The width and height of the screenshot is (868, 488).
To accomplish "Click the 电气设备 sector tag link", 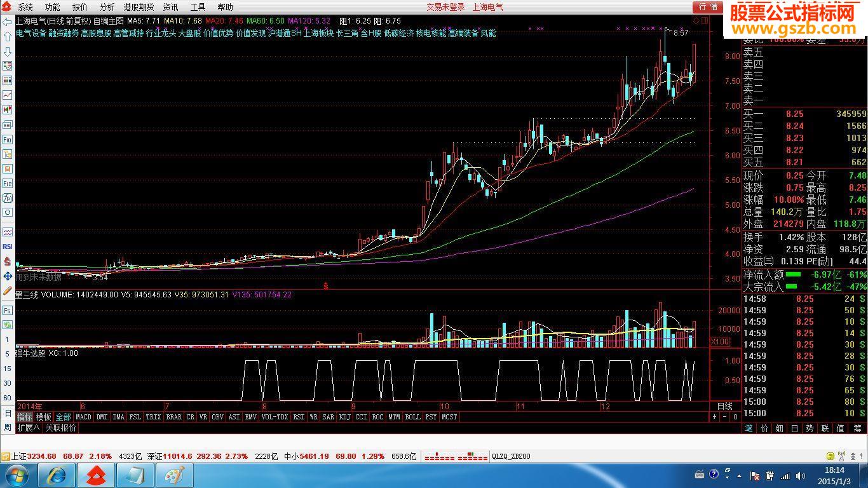I will coord(31,33).
